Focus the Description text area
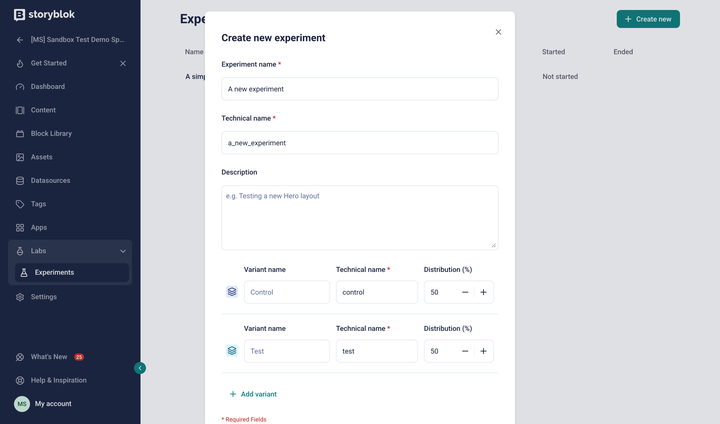The height and width of the screenshot is (424, 720). [x=360, y=217]
